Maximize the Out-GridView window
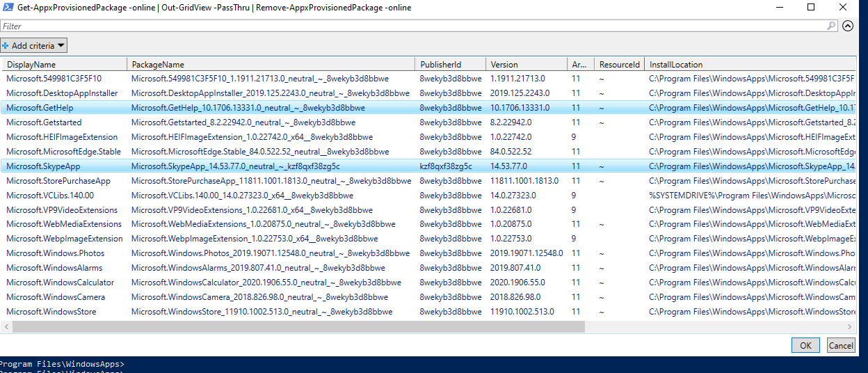The height and width of the screenshot is (373, 868). [x=810, y=8]
